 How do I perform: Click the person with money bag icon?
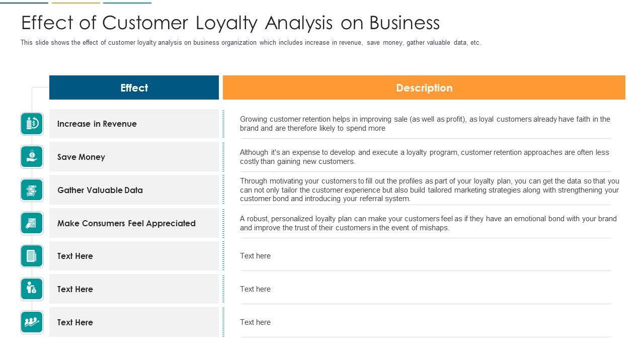pos(32,289)
